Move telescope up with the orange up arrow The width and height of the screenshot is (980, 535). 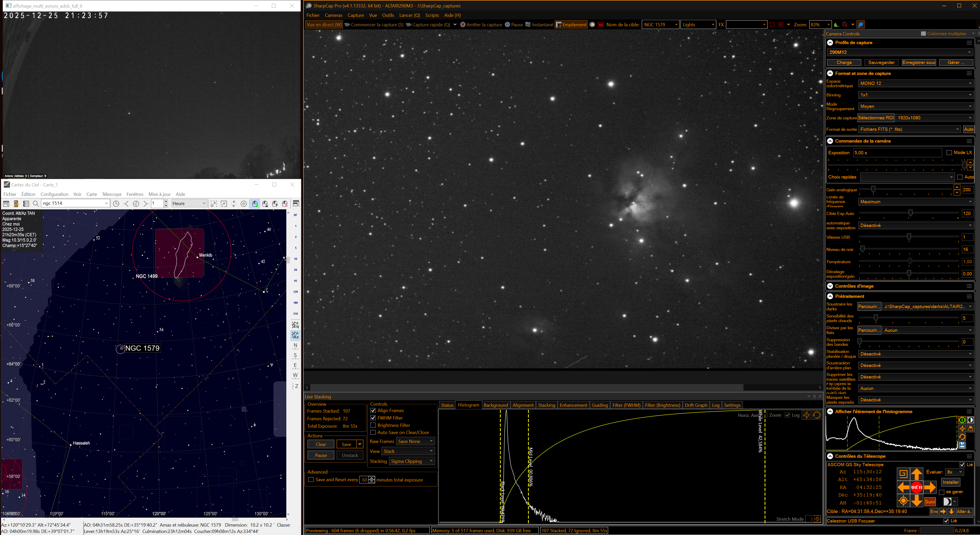(916, 474)
